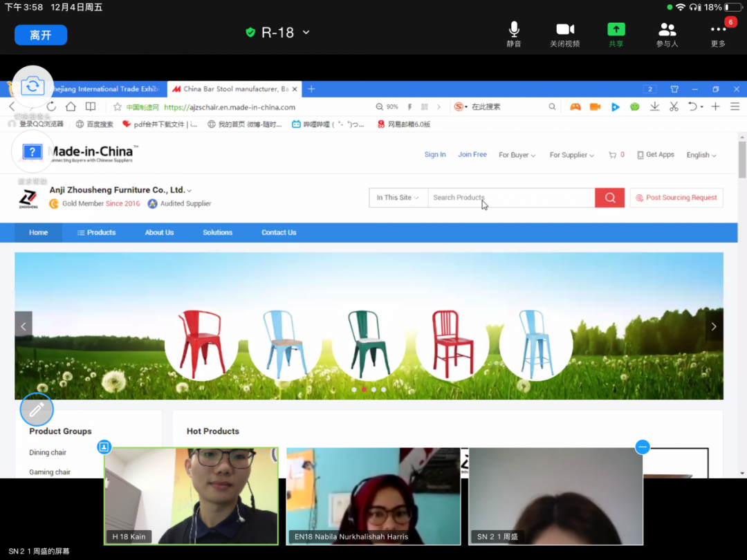Image resolution: width=747 pixels, height=560 pixels.
Task: Click the Join Free link
Action: [x=472, y=155]
